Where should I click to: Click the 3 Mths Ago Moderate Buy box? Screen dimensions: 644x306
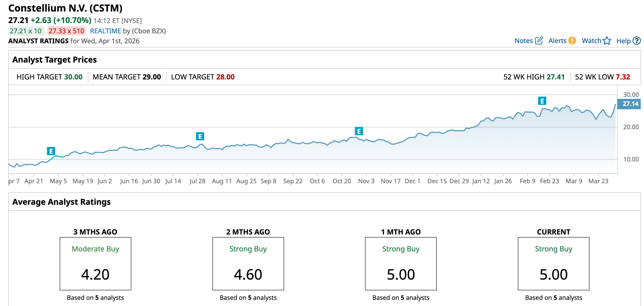tap(95, 263)
